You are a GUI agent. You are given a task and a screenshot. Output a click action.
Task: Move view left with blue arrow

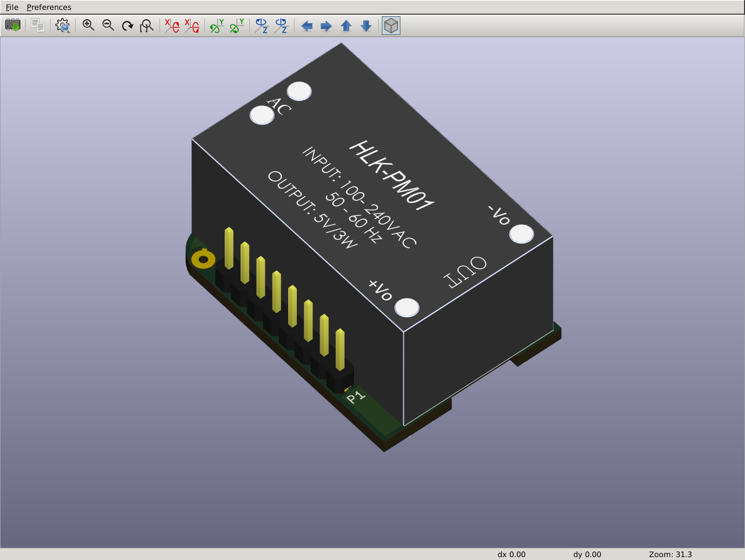pos(307,26)
